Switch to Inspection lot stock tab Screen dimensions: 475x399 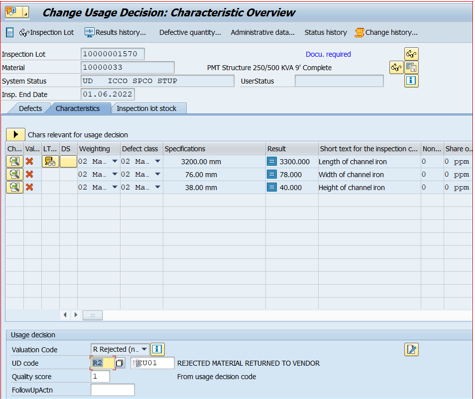tap(146, 108)
